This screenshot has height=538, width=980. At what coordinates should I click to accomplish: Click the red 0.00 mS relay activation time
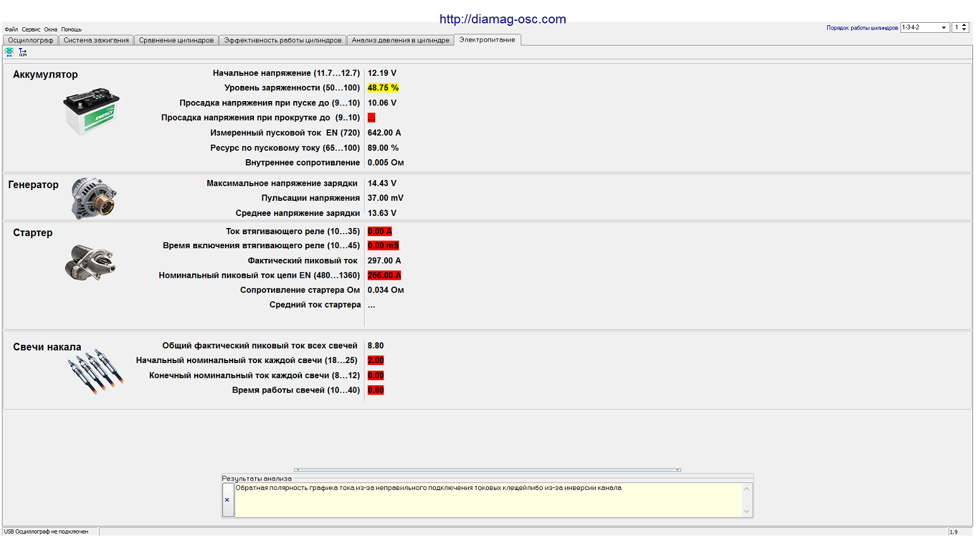coord(384,246)
